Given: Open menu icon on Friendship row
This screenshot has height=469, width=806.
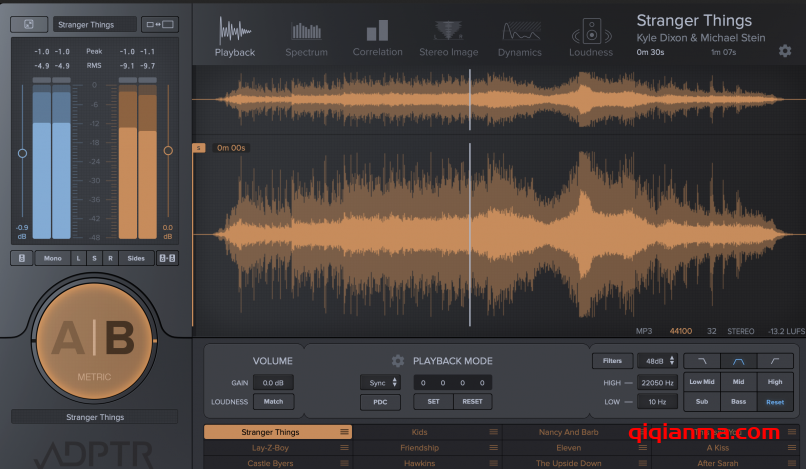Looking at the screenshot, I should click(493, 448).
